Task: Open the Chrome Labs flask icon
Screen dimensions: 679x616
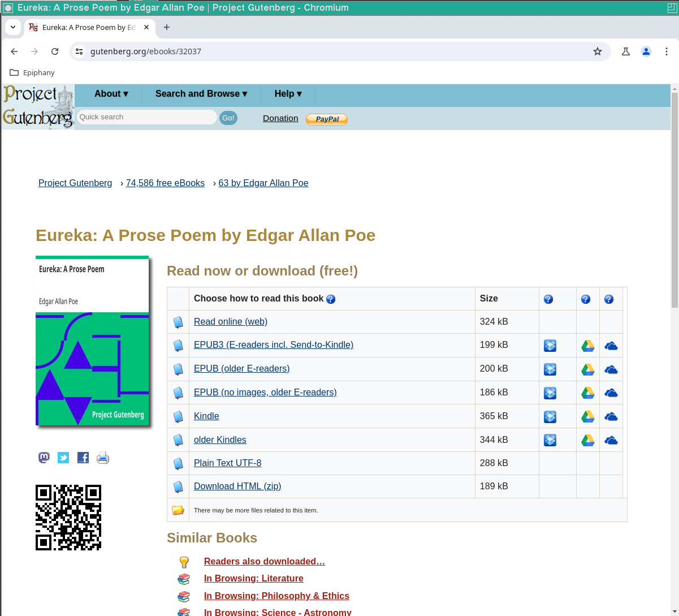Action: (626, 51)
